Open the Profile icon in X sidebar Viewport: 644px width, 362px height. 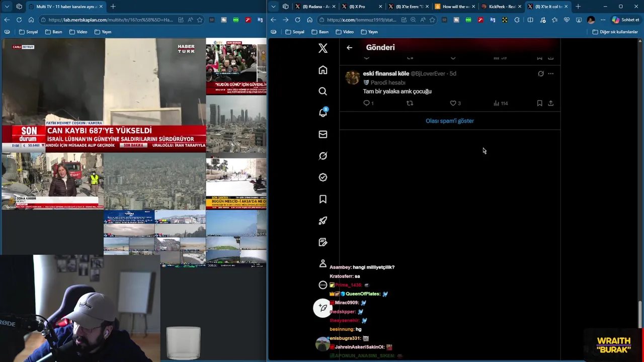[x=323, y=263]
